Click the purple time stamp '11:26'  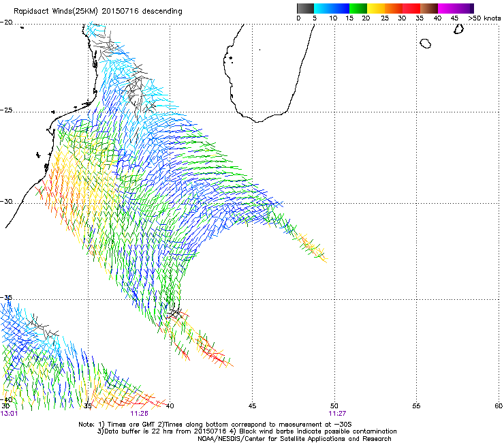tap(139, 414)
